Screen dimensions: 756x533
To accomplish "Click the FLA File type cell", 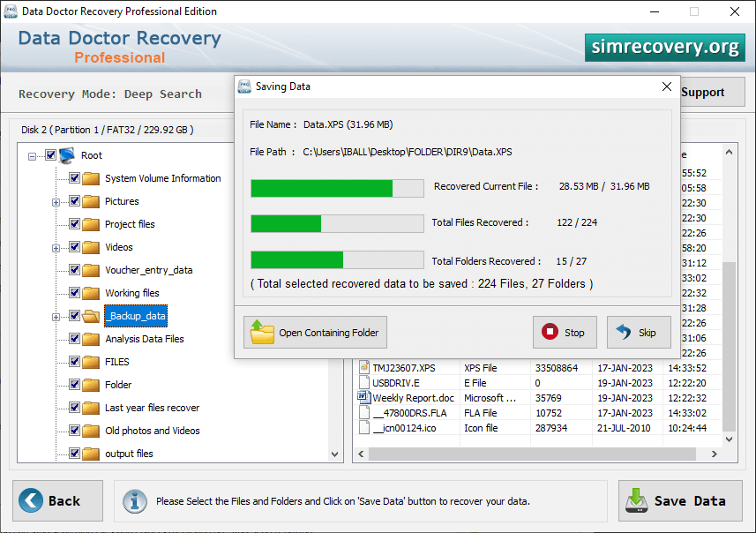I will click(x=480, y=413).
